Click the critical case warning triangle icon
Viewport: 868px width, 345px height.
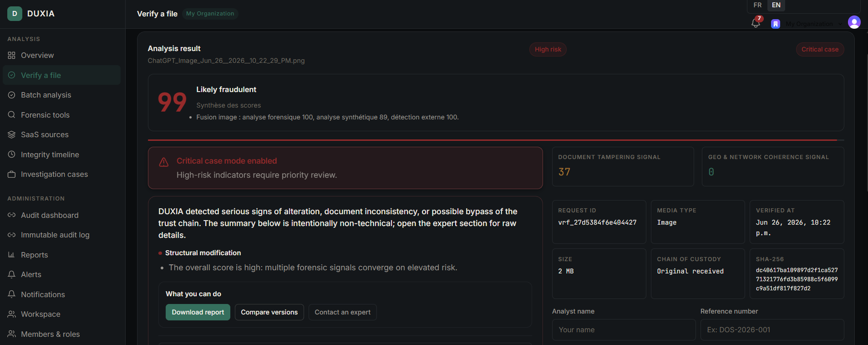coord(164,162)
